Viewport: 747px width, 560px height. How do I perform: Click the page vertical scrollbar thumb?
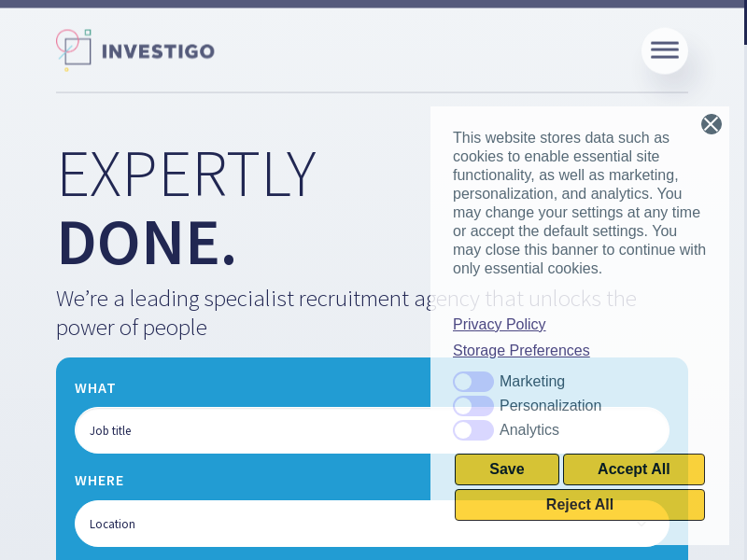744,23
